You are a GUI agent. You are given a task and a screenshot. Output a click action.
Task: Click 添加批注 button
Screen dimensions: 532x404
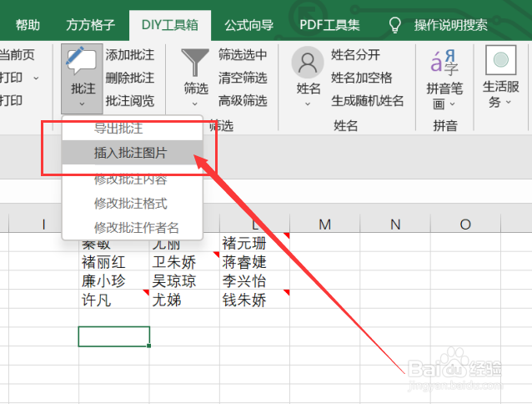coord(130,54)
